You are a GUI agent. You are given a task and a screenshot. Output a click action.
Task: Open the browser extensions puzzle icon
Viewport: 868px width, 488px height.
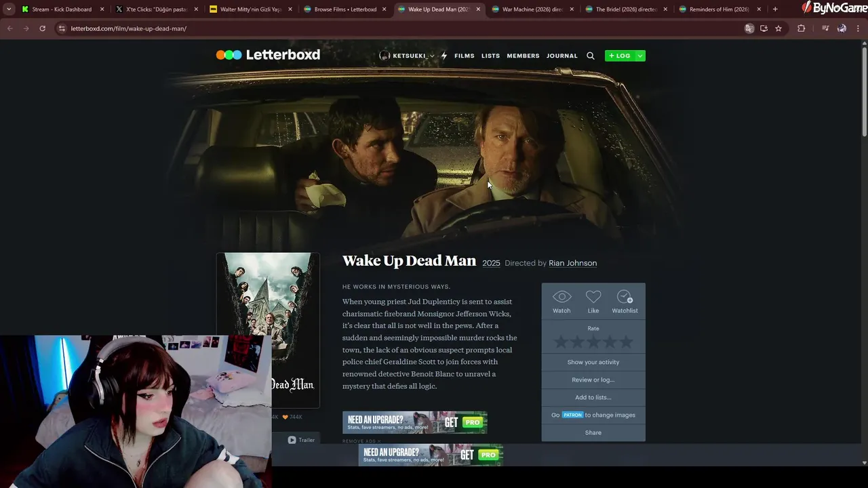pos(801,28)
